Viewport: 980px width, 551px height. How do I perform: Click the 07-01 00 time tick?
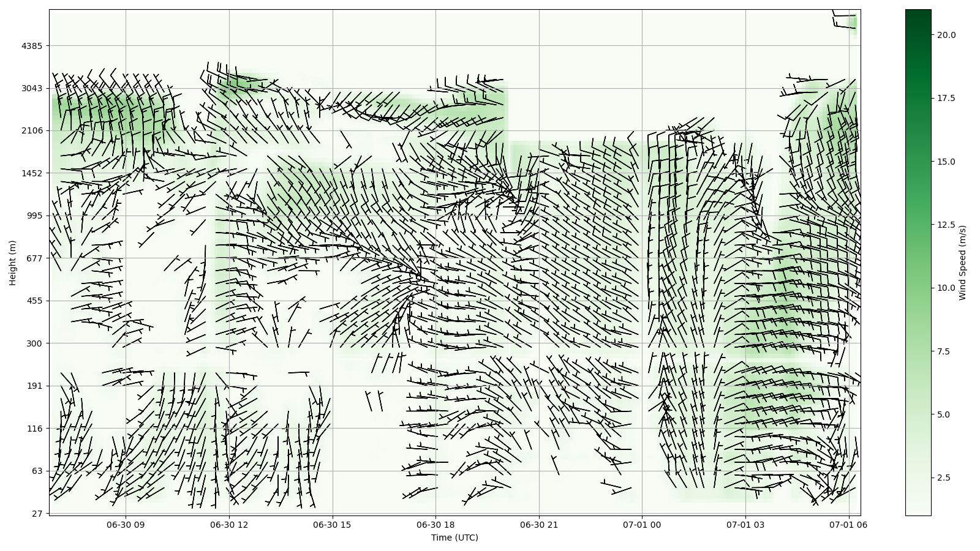tap(643, 525)
